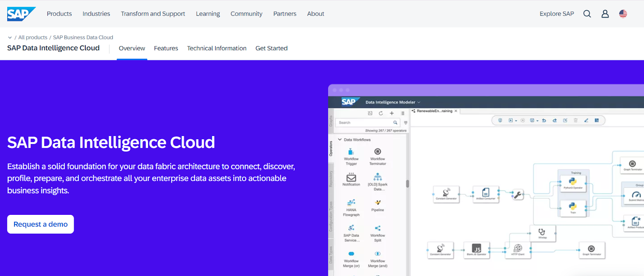The height and width of the screenshot is (276, 644).
Task: Select the Wiretap stethoscope node
Action: [542, 233]
